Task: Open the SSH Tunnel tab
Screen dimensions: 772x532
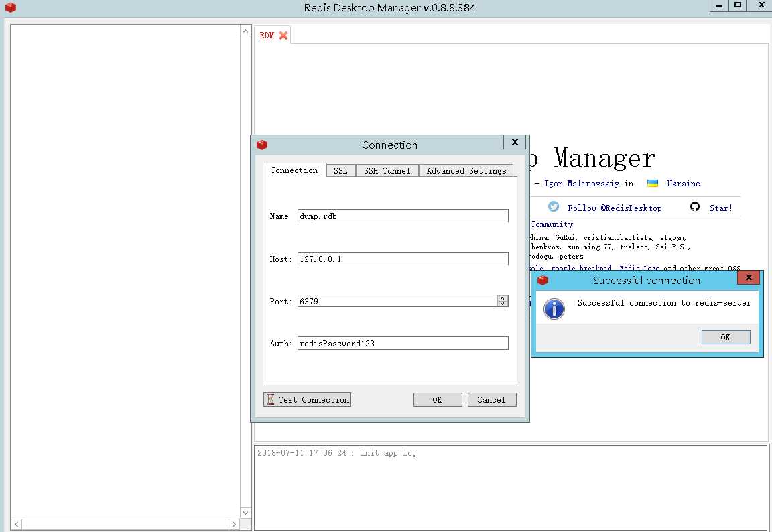Action: [387, 170]
